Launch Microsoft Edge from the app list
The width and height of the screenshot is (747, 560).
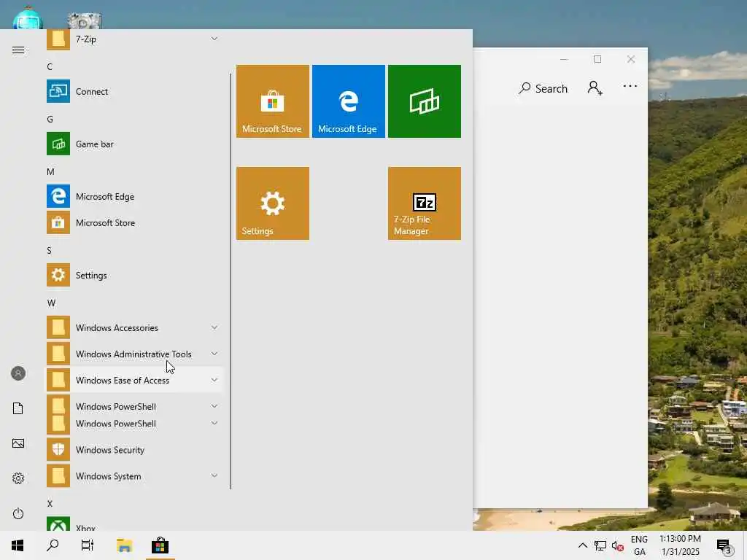pyautogui.click(x=134, y=196)
